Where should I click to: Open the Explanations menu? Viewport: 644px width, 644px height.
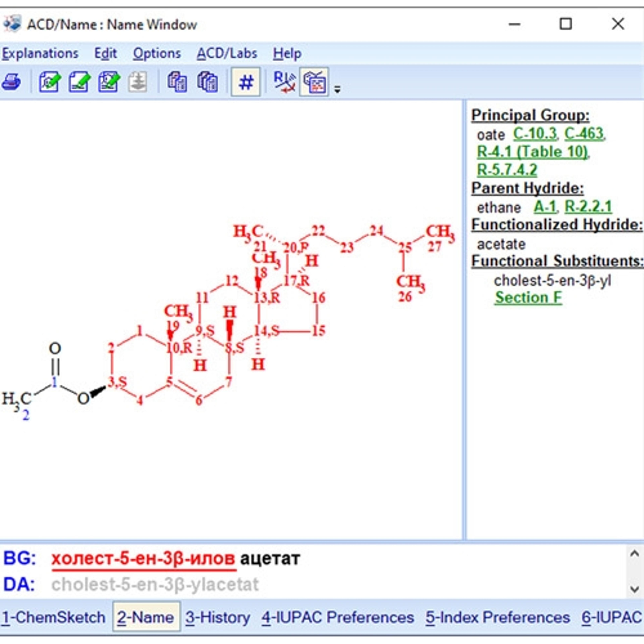tap(40, 54)
